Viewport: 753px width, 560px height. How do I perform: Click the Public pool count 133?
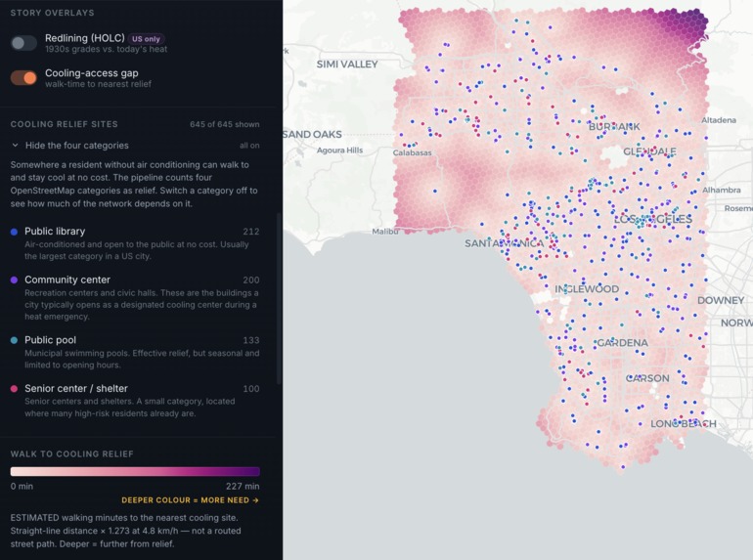tap(251, 340)
